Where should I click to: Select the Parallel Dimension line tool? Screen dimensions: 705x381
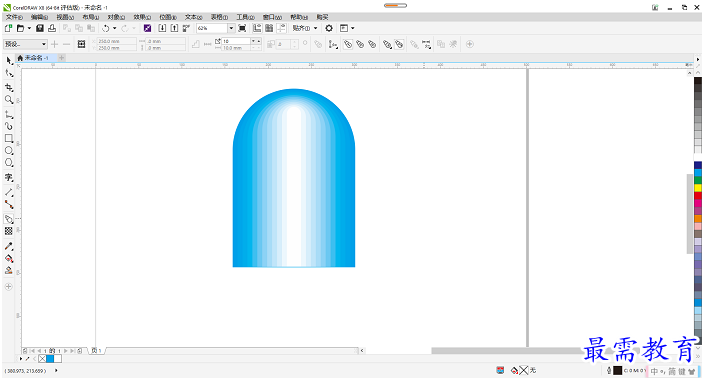click(9, 193)
